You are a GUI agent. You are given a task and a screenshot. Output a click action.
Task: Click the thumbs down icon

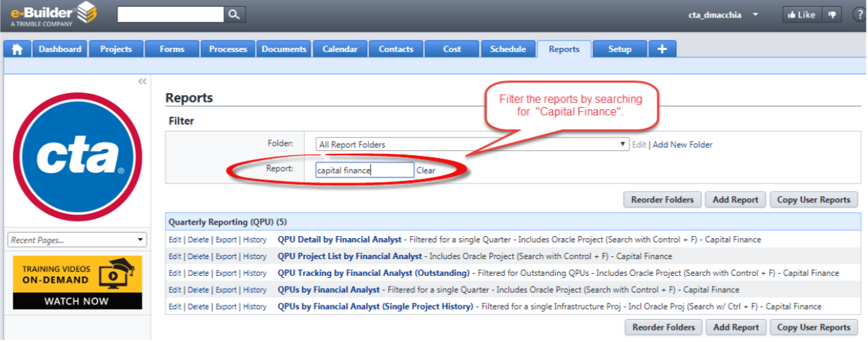[832, 15]
